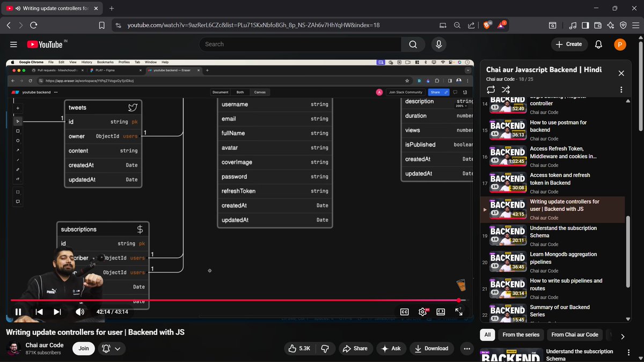
Task: Dislike this video
Action: click(325, 348)
